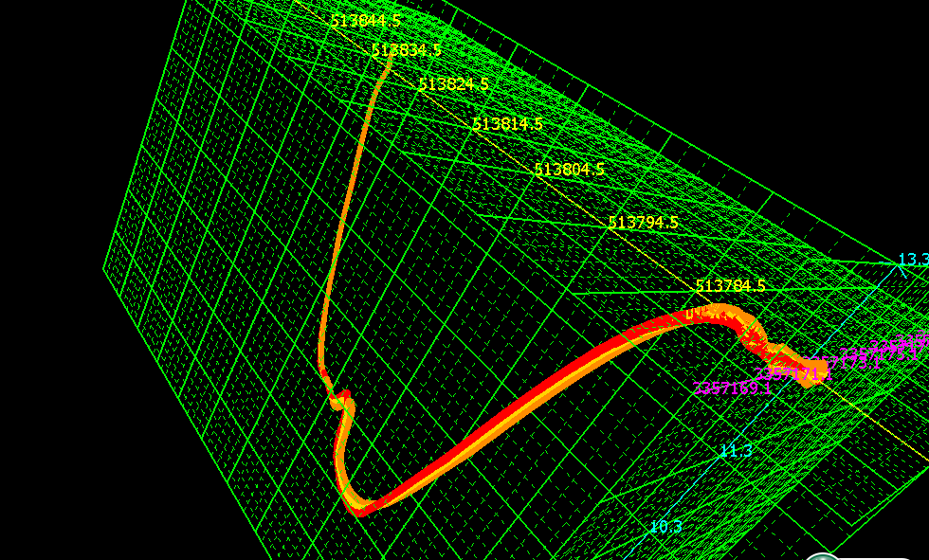
Task: Pick the small red knot on left path
Action: (338, 398)
